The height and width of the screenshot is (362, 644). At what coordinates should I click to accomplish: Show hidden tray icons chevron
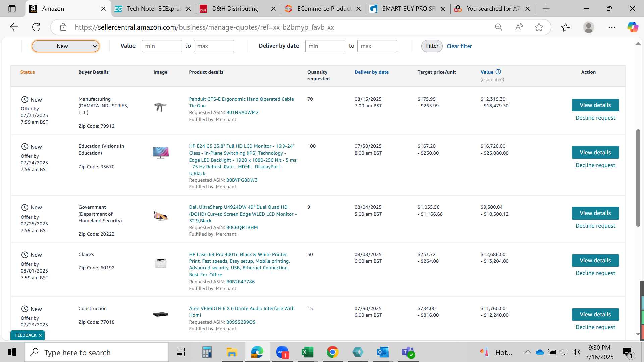[x=528, y=352]
